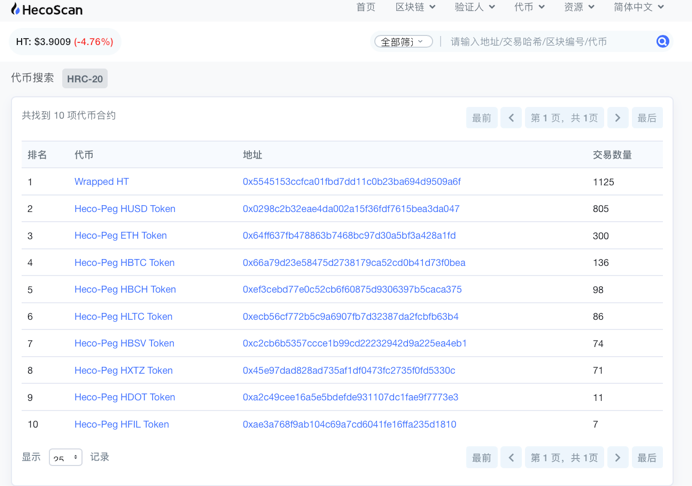The width and height of the screenshot is (692, 486).
Task: Open the records-per-page select box
Action: pos(65,457)
